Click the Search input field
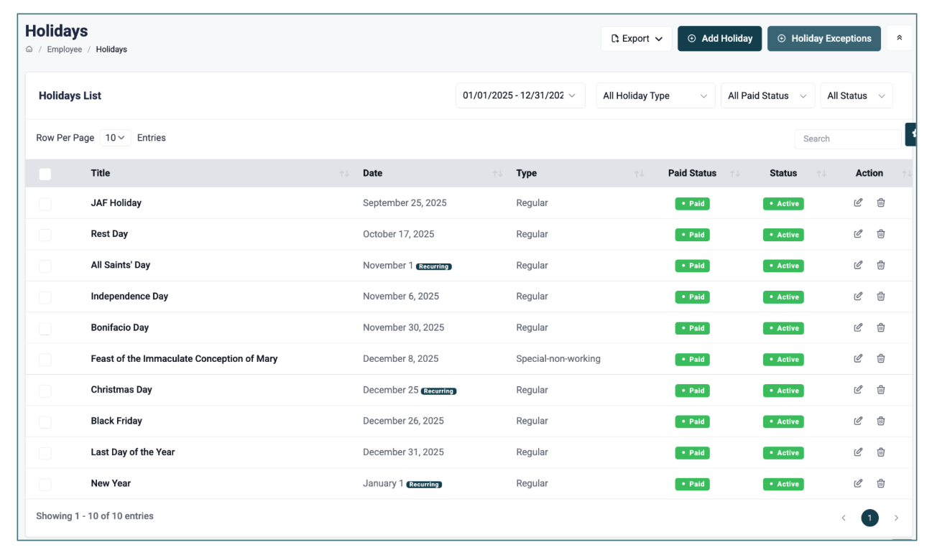The image size is (937, 560). coord(846,139)
